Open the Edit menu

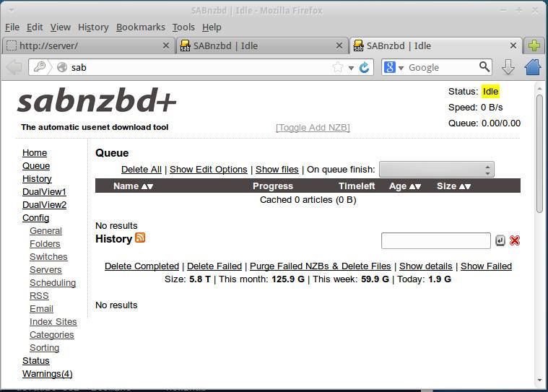click(35, 27)
